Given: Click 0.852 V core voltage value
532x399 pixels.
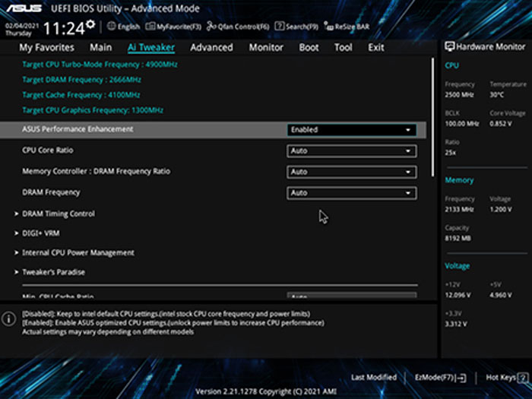Looking at the screenshot, I should (500, 124).
